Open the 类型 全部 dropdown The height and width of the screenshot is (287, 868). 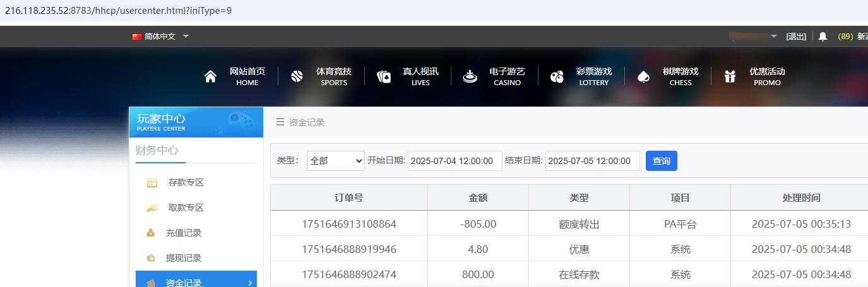[336, 161]
